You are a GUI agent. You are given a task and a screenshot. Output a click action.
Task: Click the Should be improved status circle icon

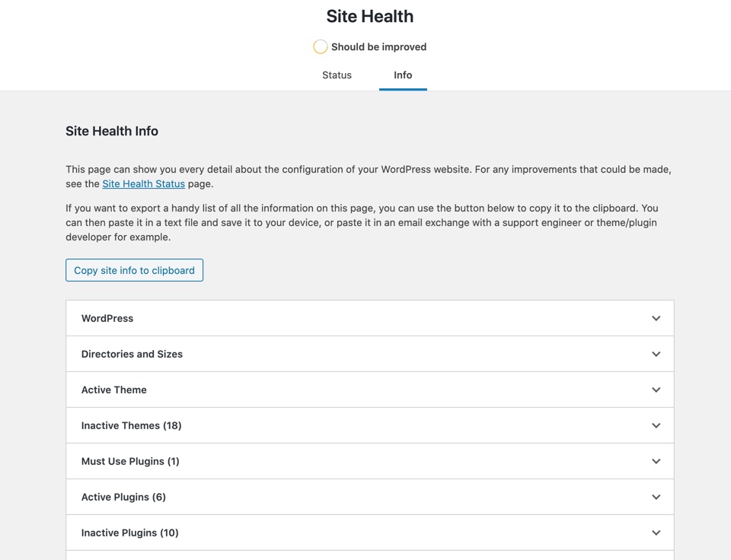321,47
